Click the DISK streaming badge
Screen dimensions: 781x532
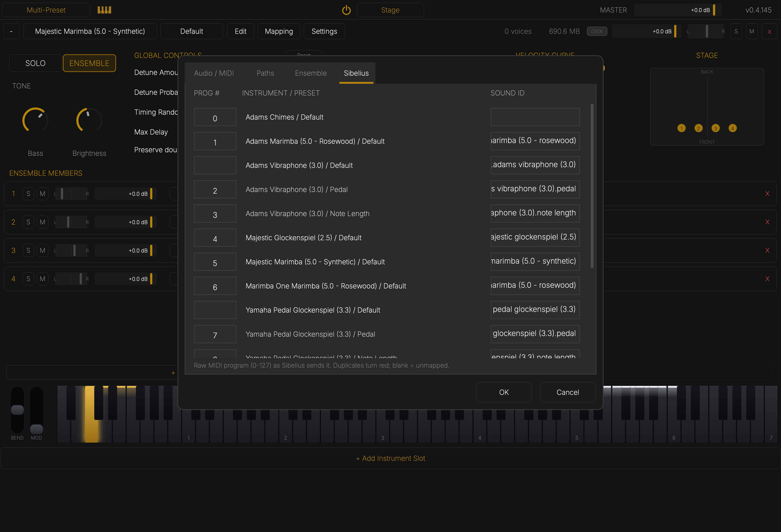coord(597,31)
